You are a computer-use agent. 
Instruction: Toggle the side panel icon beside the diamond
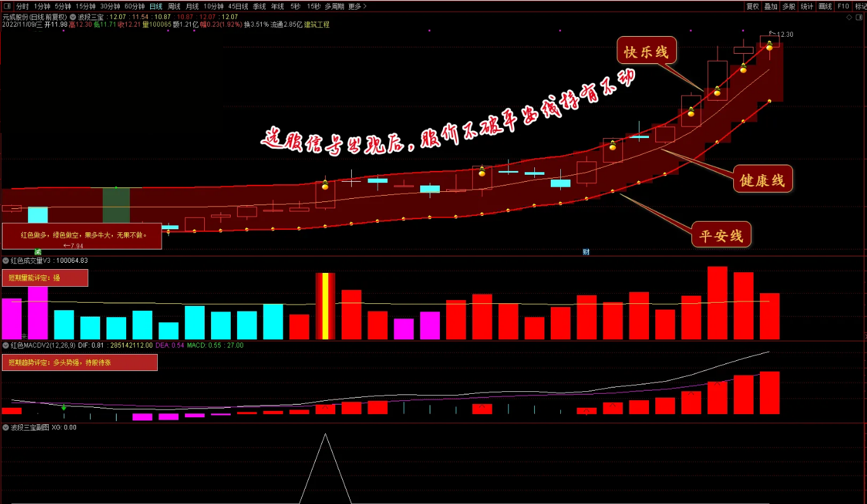[861, 17]
